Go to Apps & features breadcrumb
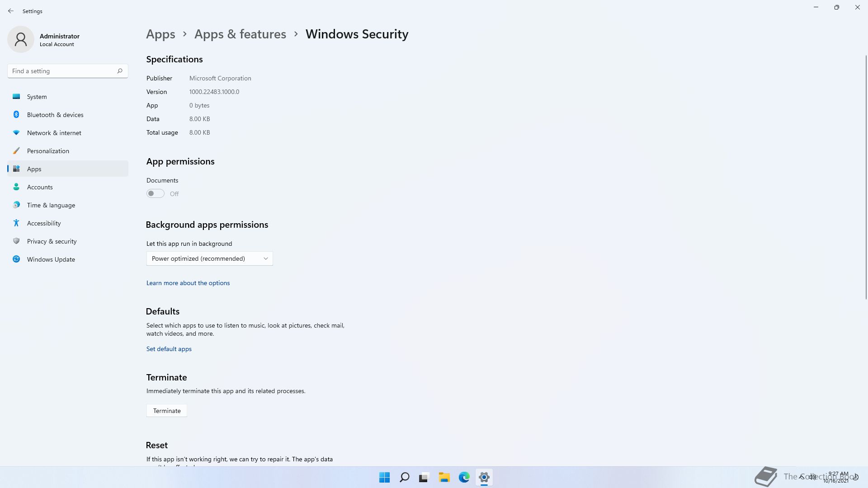The height and width of the screenshot is (488, 868). point(240,34)
